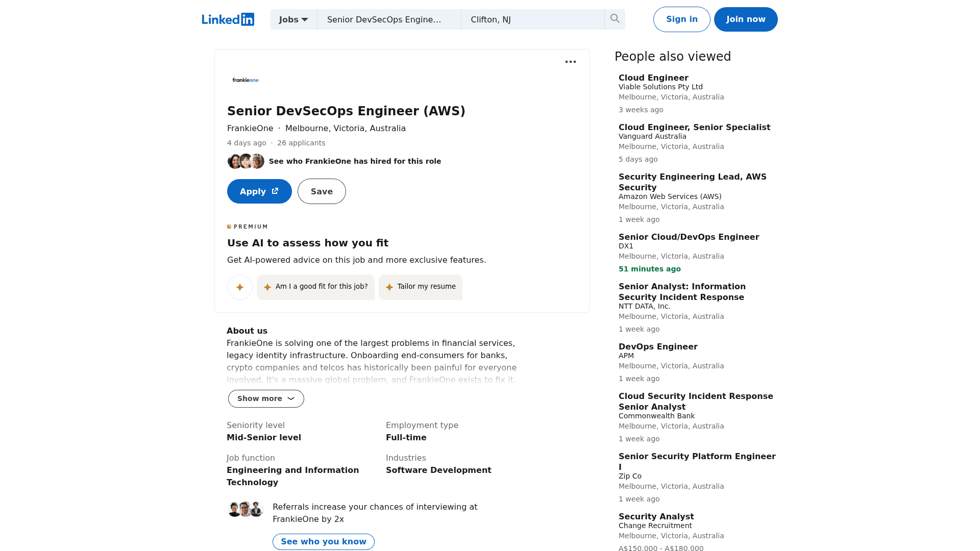Click the AI sparkle circle icon
This screenshot has width=980, height=551.
point(240,287)
